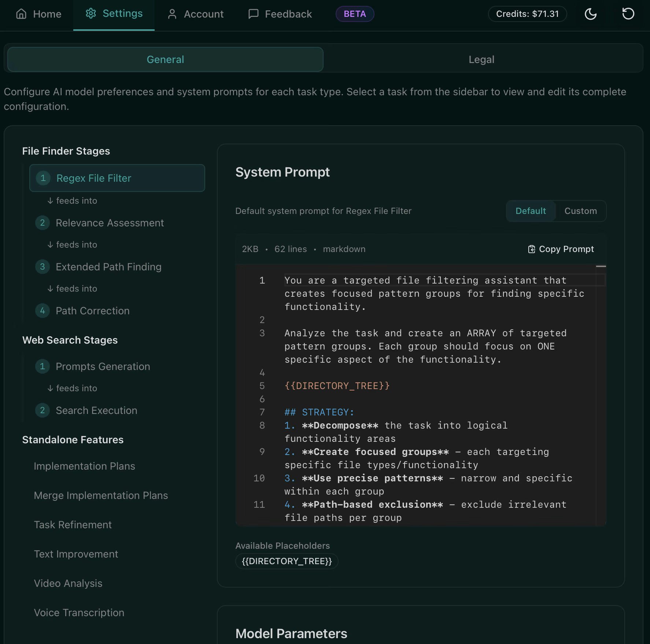
Task: Switch to the General tab
Action: (165, 59)
